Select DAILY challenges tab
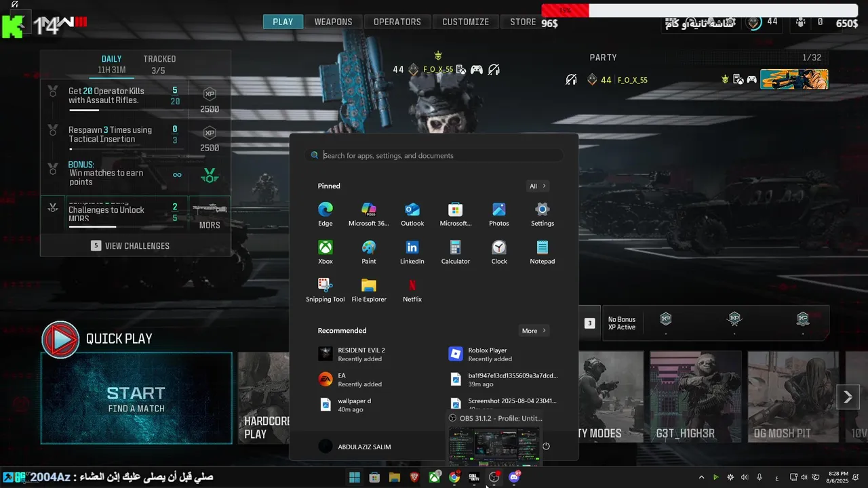 pos(111,64)
